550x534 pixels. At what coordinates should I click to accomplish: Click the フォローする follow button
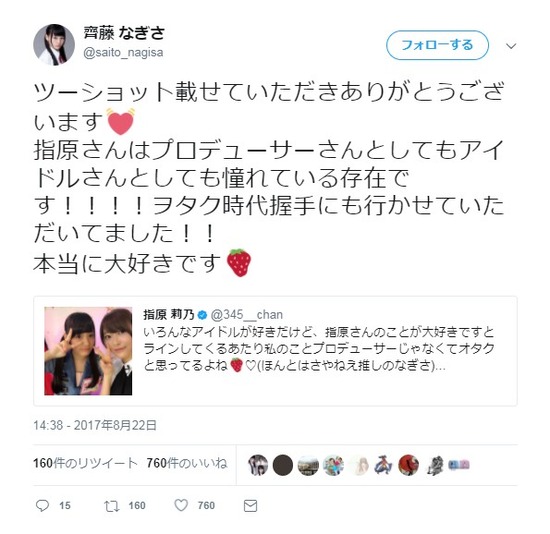pyautogui.click(x=437, y=45)
